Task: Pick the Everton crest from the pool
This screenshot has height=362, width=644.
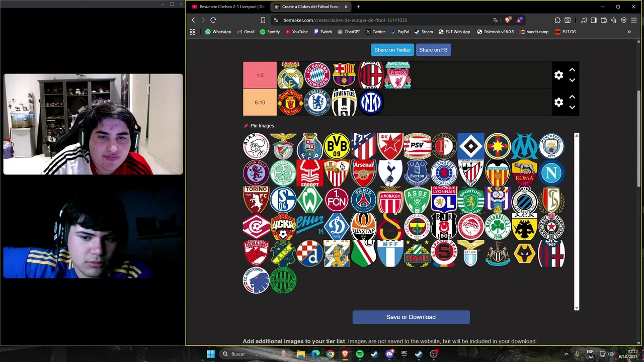Action: [x=417, y=173]
